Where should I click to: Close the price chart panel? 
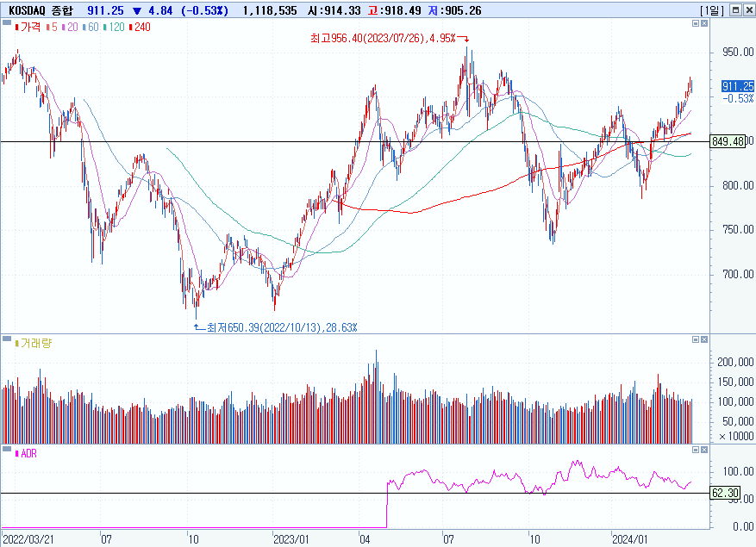704,23
